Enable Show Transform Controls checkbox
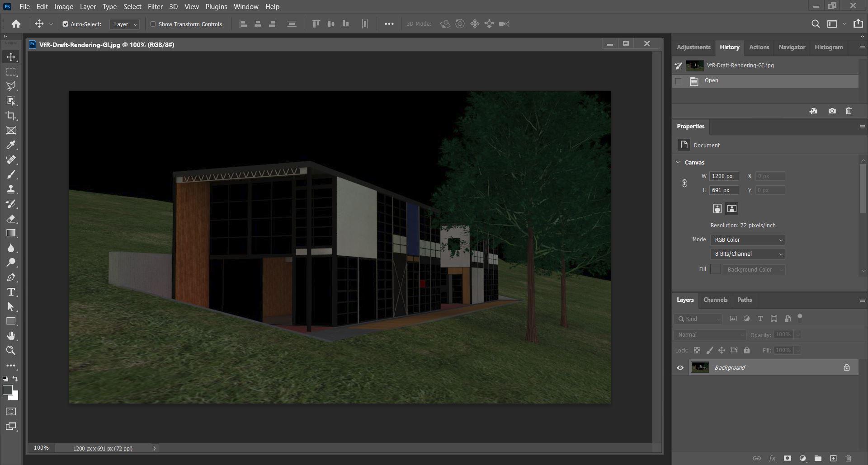Screen dimensions: 868x465 click(x=153, y=24)
